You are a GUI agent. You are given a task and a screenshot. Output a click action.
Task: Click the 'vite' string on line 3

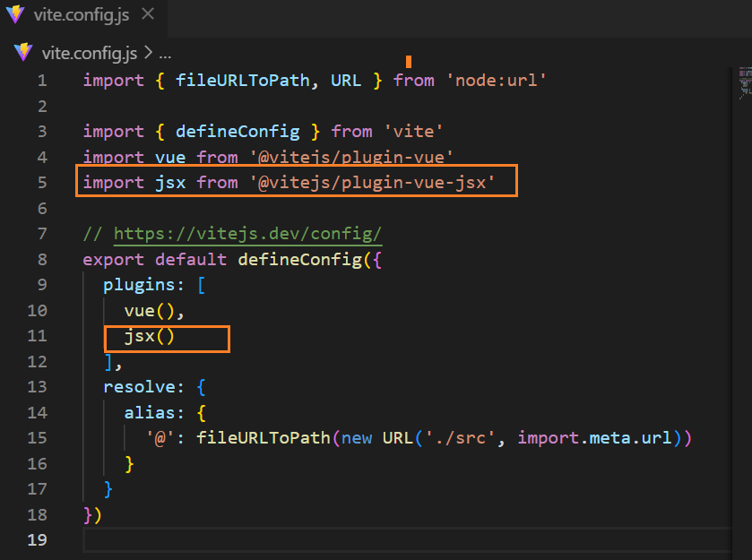click(x=413, y=132)
